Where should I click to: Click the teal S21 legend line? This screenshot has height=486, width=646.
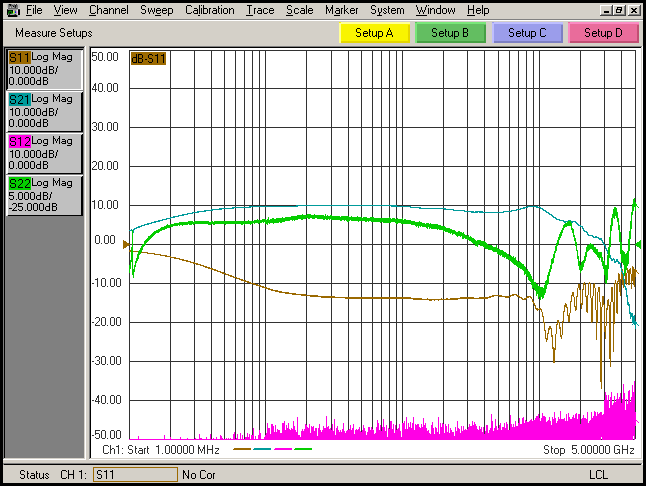click(262, 449)
